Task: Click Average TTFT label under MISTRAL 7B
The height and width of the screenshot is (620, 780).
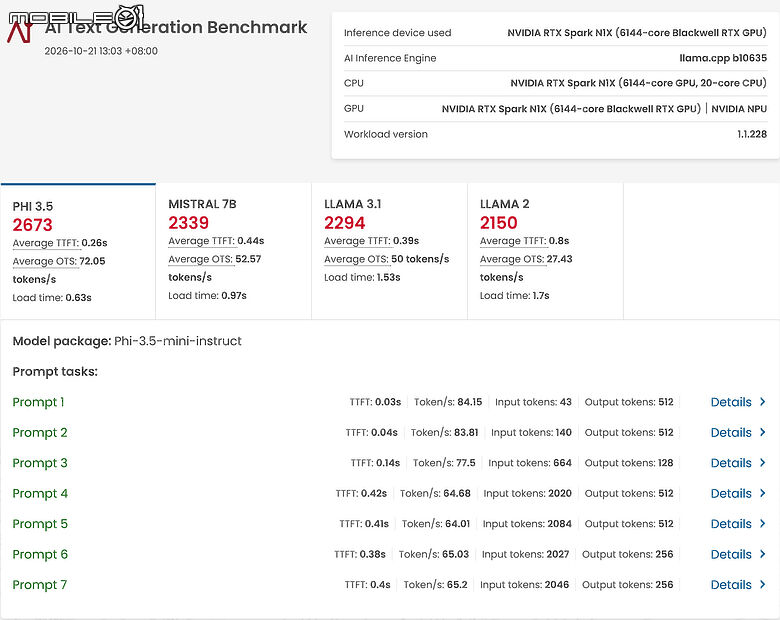Action: point(201,241)
